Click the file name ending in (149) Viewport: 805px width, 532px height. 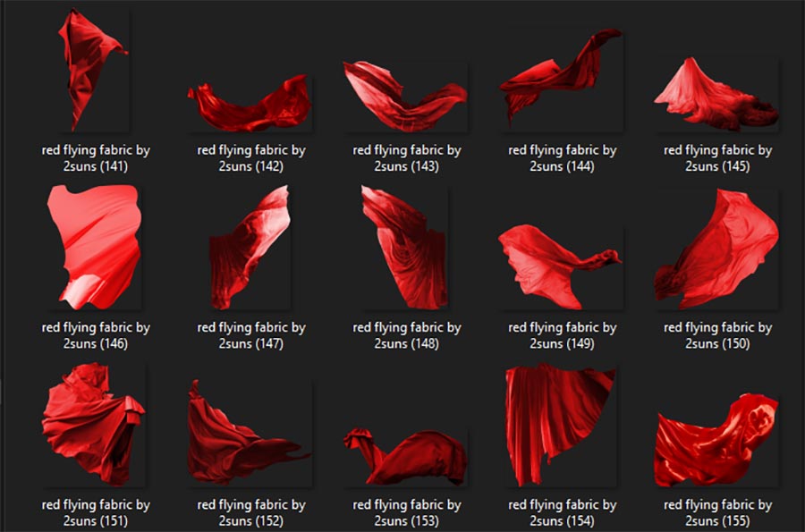[563, 335]
